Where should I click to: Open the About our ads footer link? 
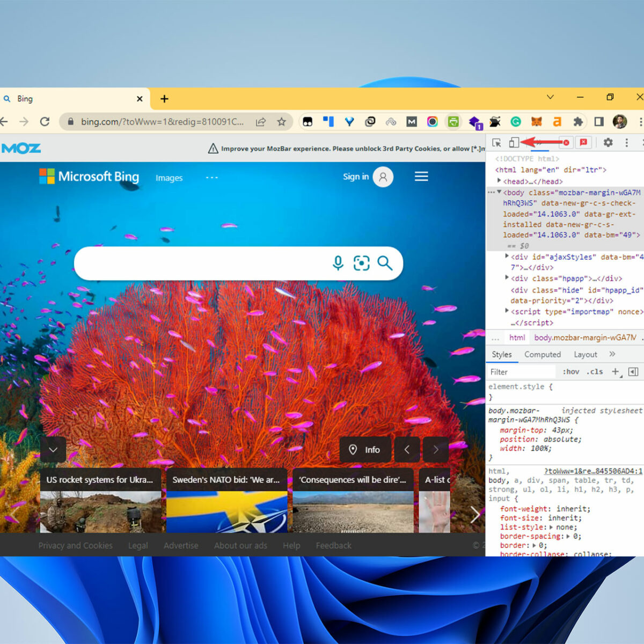pos(240,545)
